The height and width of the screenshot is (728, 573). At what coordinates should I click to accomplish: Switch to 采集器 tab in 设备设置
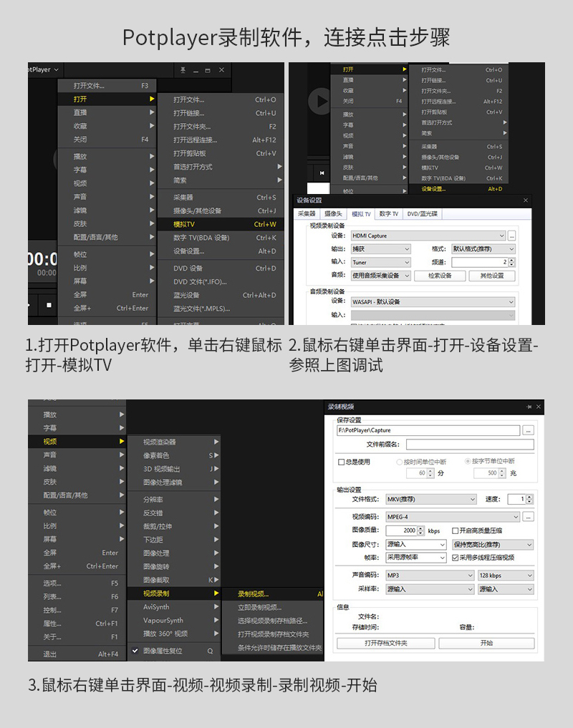(x=307, y=213)
